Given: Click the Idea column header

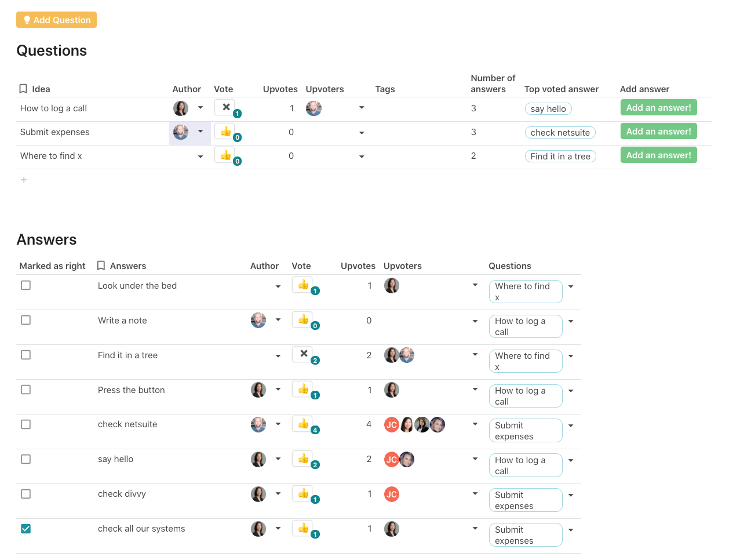Looking at the screenshot, I should 41,89.
